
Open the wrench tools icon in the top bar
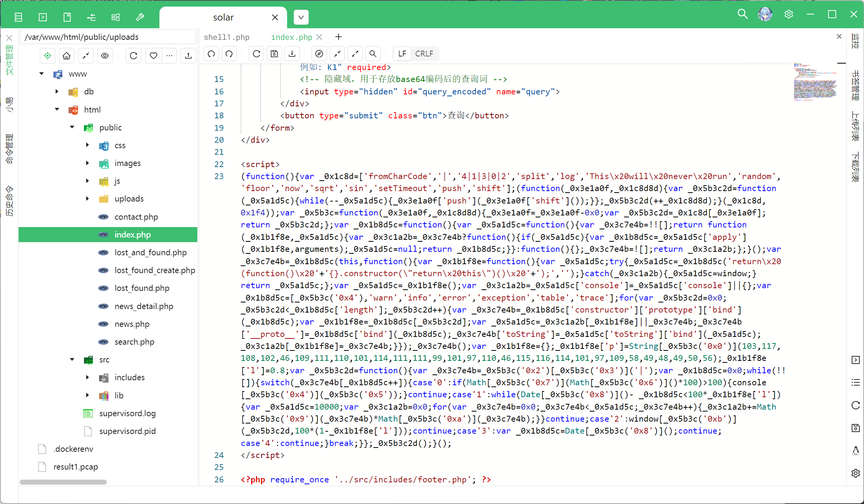(140, 17)
